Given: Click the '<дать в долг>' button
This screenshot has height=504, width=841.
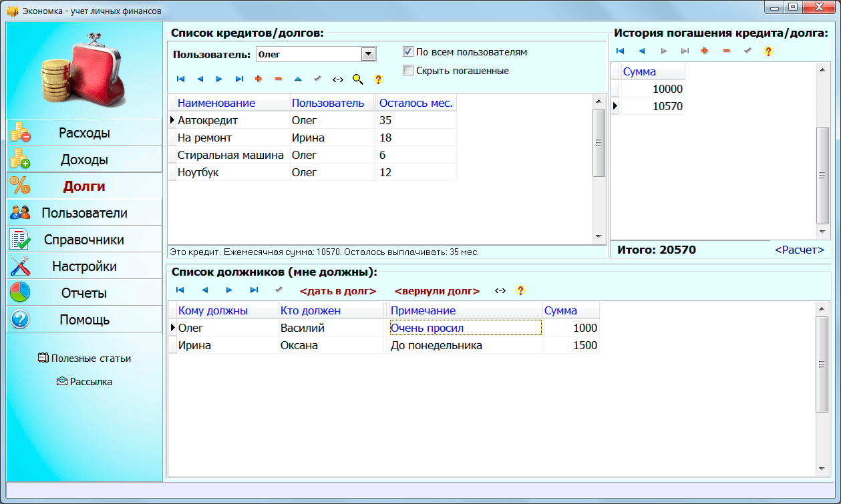Looking at the screenshot, I should tap(338, 291).
